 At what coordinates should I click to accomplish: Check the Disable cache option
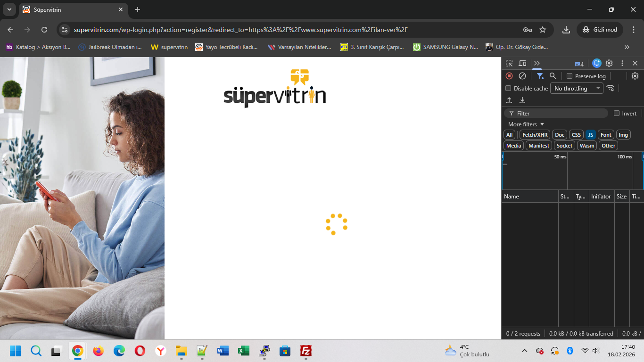(x=508, y=88)
